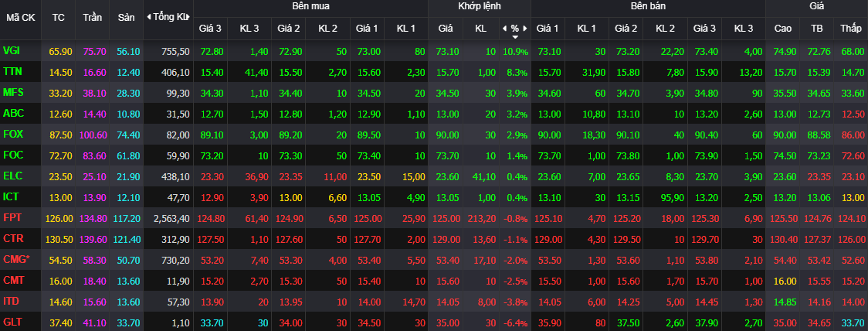
Task: Click FPT's matched volume 213,20
Action: click(x=482, y=218)
